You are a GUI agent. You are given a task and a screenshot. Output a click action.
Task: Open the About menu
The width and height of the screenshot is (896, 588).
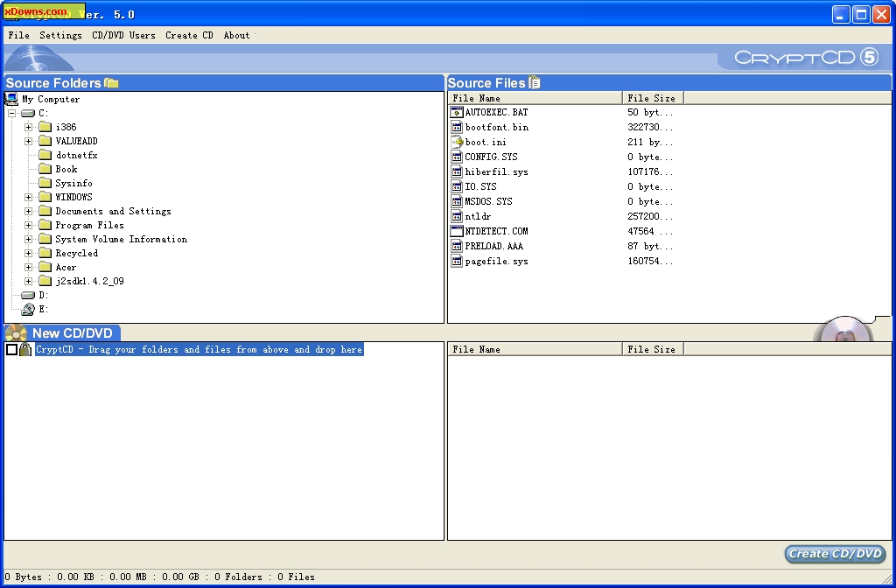pyautogui.click(x=236, y=35)
